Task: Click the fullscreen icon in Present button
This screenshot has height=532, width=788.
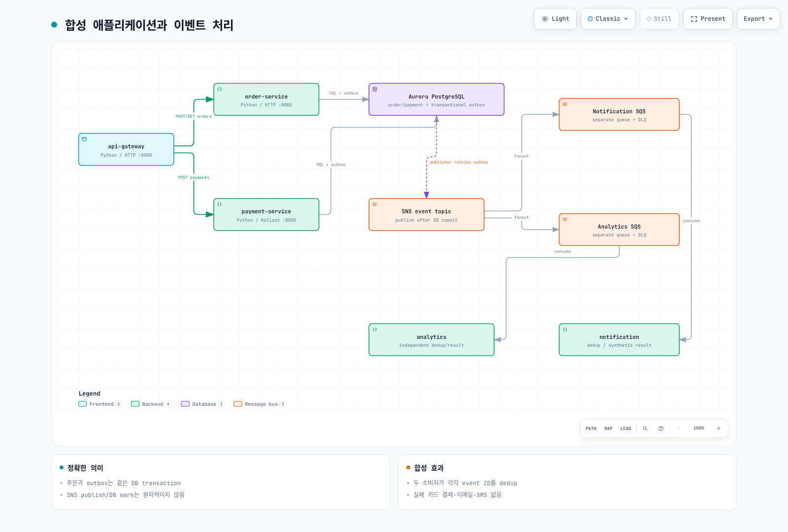Action: click(x=694, y=19)
